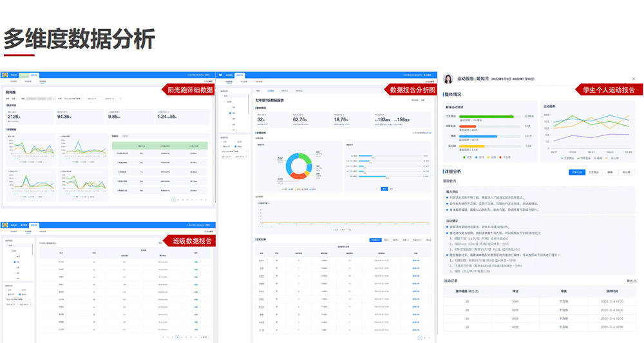The image size is (644, 343).
Task: Open the grade dropdown next to 阳光跑 filters
Action: tap(14, 99)
